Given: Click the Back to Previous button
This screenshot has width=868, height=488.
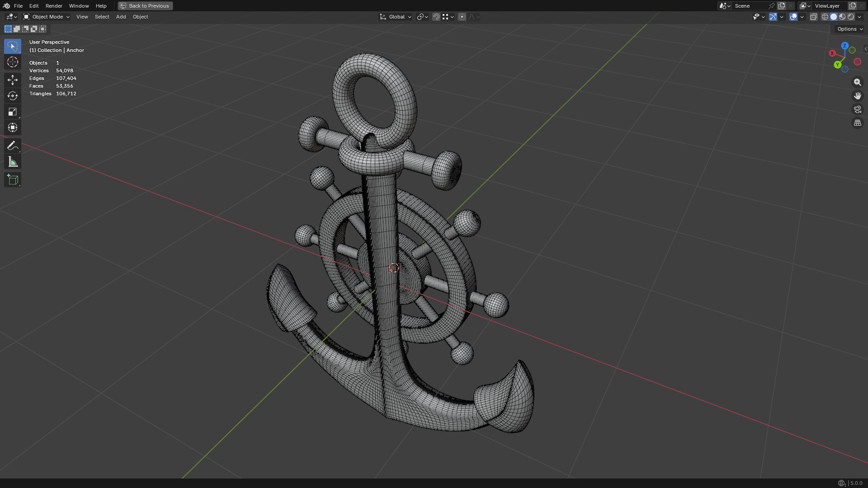Looking at the screenshot, I should click(145, 6).
